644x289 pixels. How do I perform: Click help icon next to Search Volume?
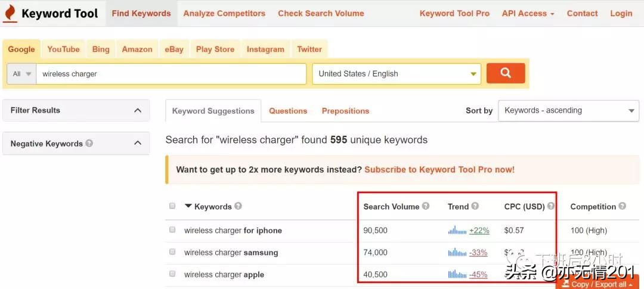click(x=426, y=206)
